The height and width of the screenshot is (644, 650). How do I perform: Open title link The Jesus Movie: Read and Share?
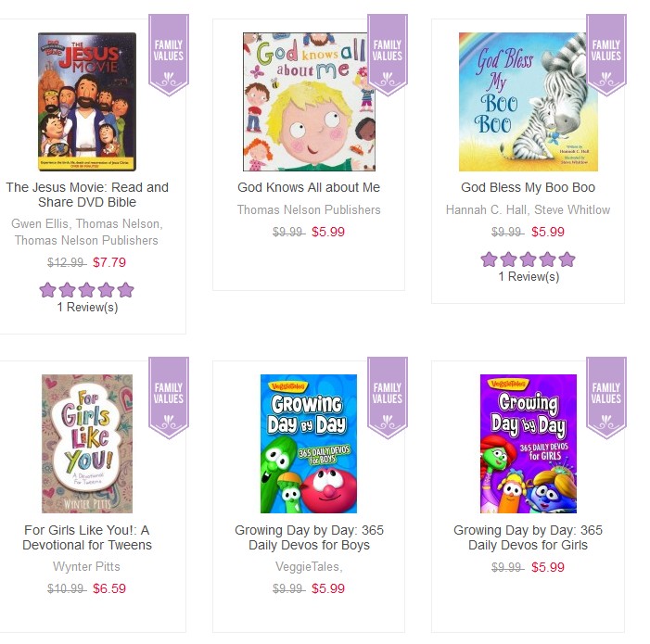tap(87, 195)
